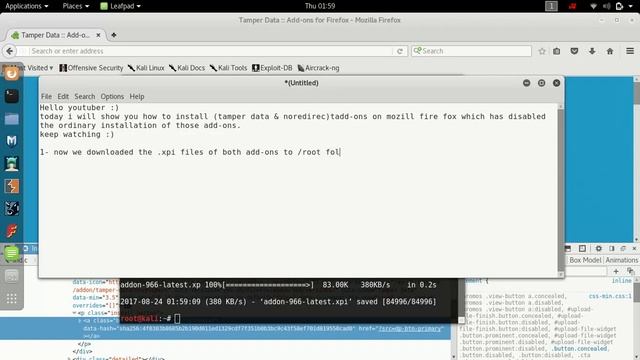This screenshot has width=640, height=360.
Task: Launch Metasploit from the dock
Action: tap(11, 141)
